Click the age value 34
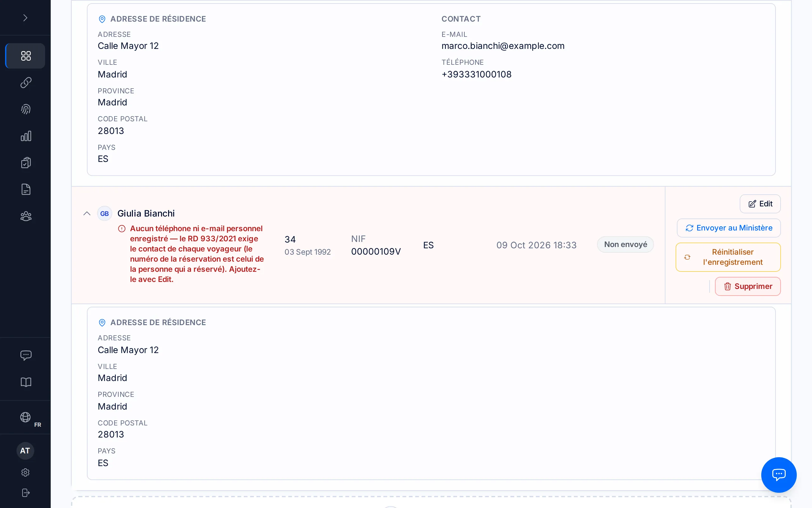 pyautogui.click(x=290, y=239)
